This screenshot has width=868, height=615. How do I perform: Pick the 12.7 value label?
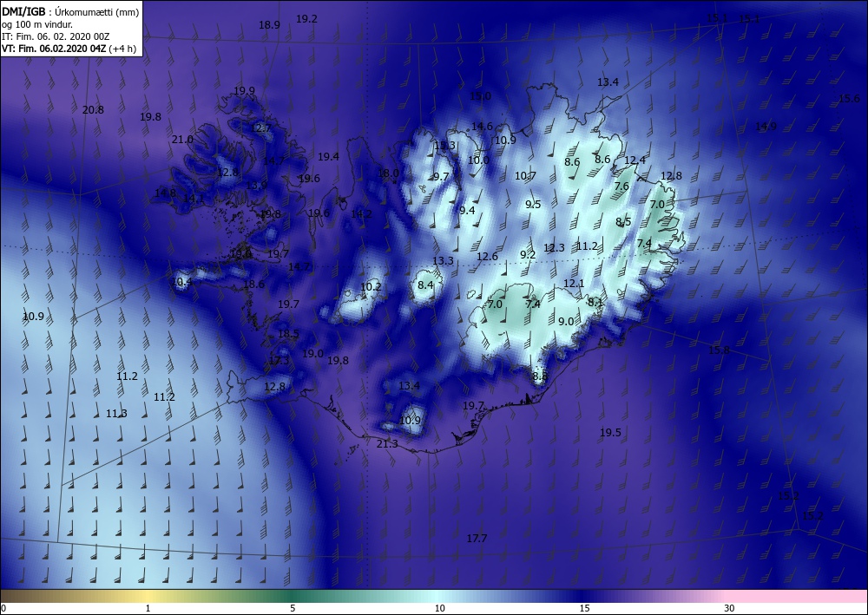pyautogui.click(x=260, y=128)
